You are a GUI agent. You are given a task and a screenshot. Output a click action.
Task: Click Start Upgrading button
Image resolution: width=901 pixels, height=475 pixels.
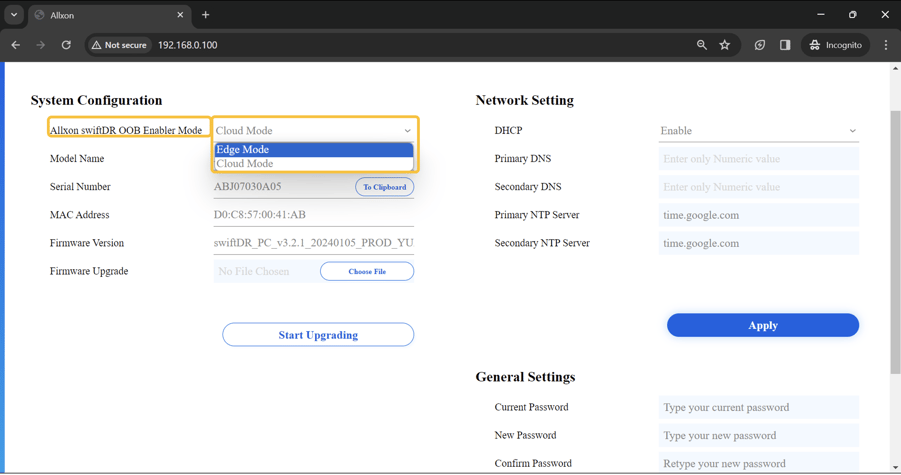click(x=318, y=335)
